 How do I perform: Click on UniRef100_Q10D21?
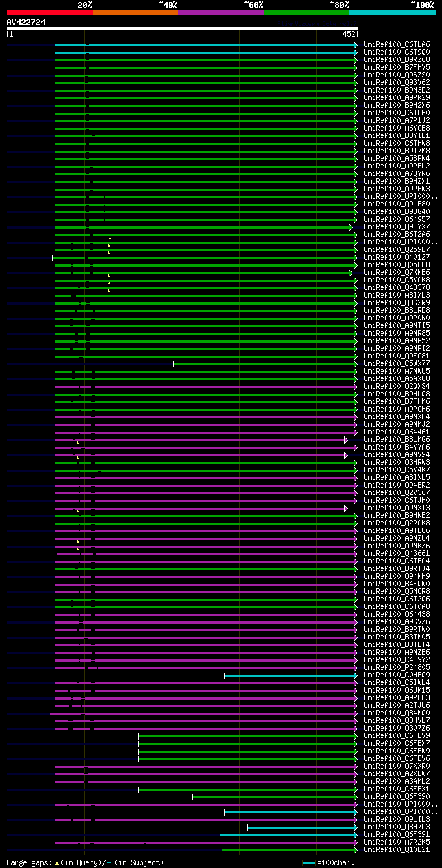point(396,849)
